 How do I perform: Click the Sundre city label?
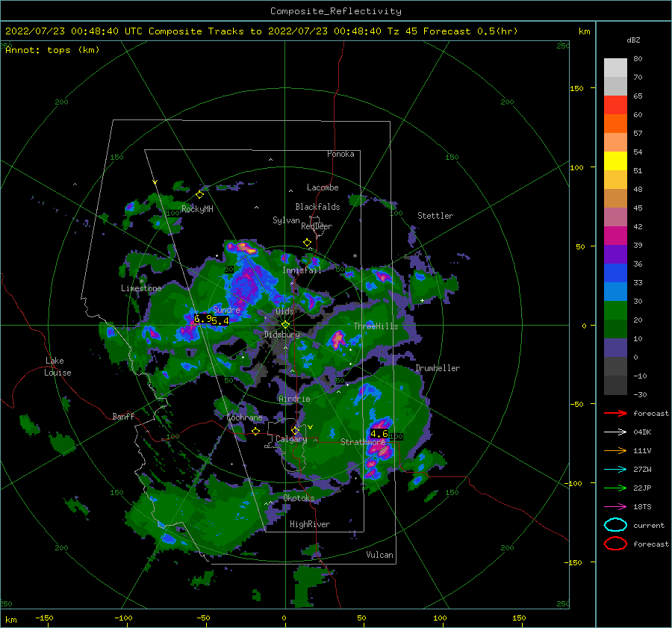226,309
